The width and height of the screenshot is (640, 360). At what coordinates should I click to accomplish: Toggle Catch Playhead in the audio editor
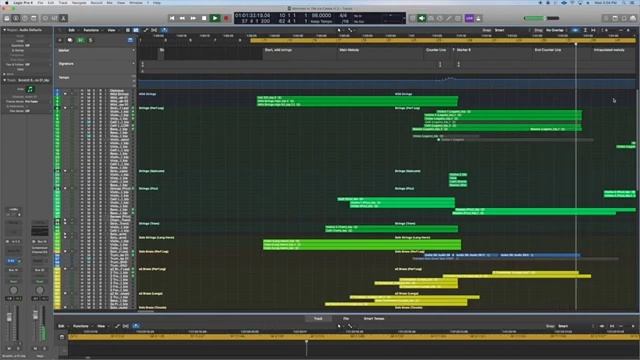click(136, 326)
